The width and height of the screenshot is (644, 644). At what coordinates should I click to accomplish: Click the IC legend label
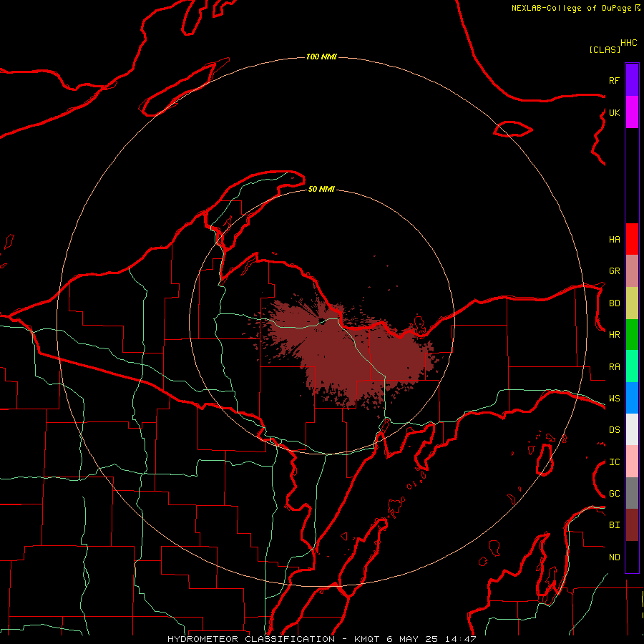(614, 462)
